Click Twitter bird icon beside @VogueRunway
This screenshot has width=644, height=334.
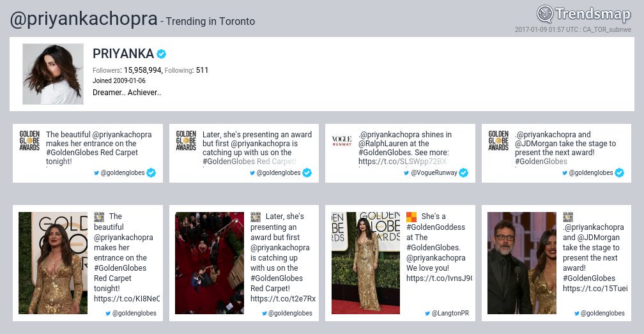click(406, 173)
